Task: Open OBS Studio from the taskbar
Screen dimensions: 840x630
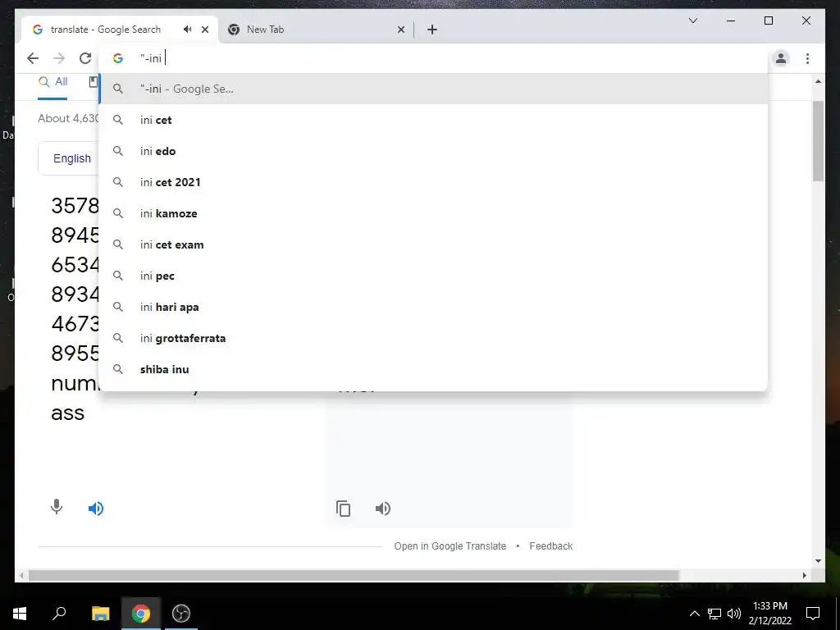Action: click(181, 614)
